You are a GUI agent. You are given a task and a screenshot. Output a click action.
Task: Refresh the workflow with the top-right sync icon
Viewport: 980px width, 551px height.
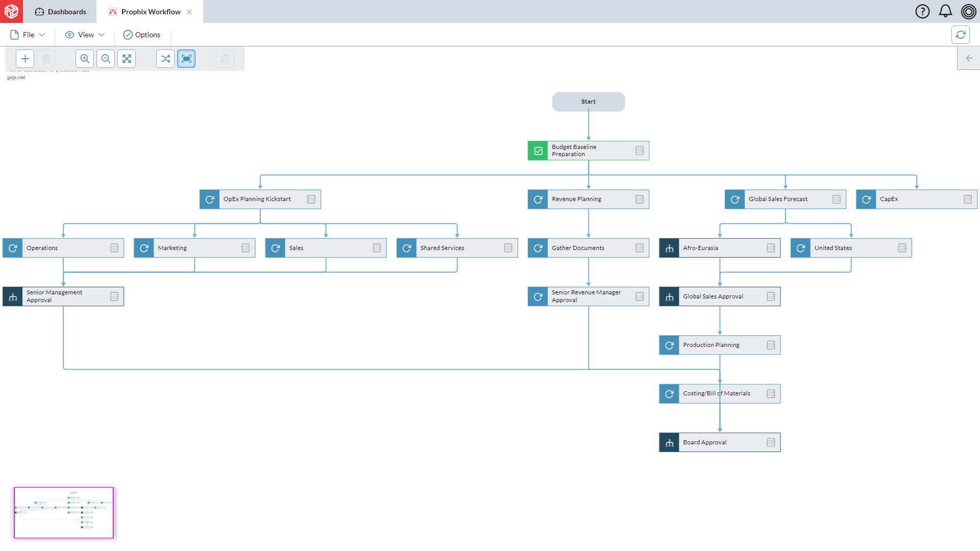(x=961, y=35)
